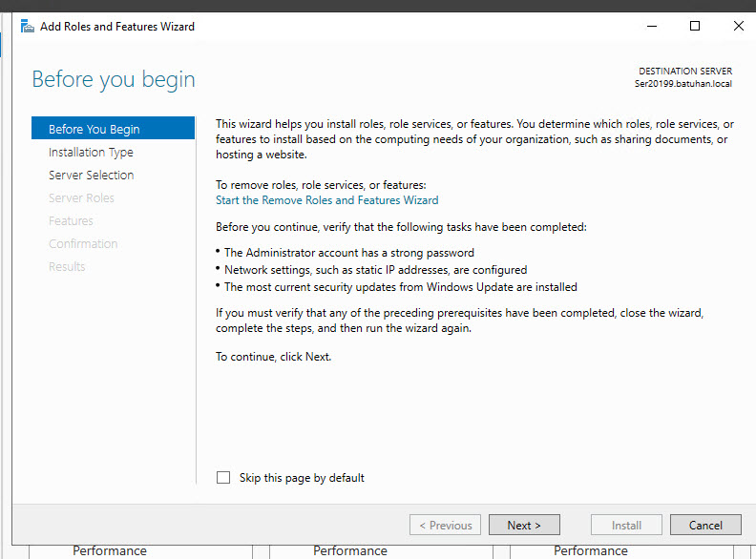Go to the Installation Type step
Image resolution: width=756 pixels, height=559 pixels.
(x=91, y=153)
